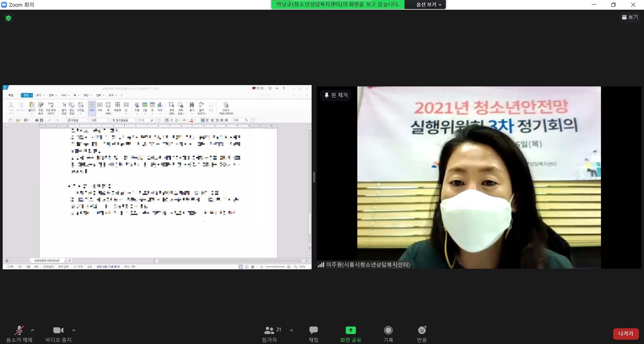Toggle 가로 landscape orientation button
This screenshot has width=644, height=344.
100,107
